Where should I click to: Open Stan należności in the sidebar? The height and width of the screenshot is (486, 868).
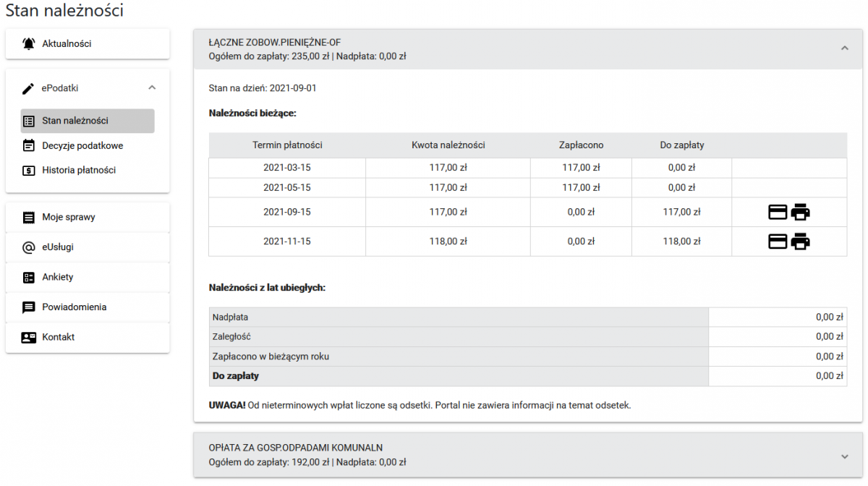click(75, 121)
